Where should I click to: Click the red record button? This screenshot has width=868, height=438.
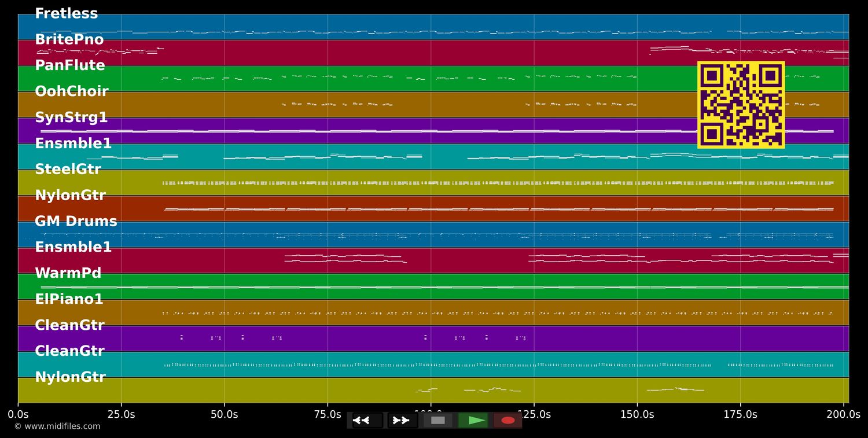pyautogui.click(x=508, y=420)
